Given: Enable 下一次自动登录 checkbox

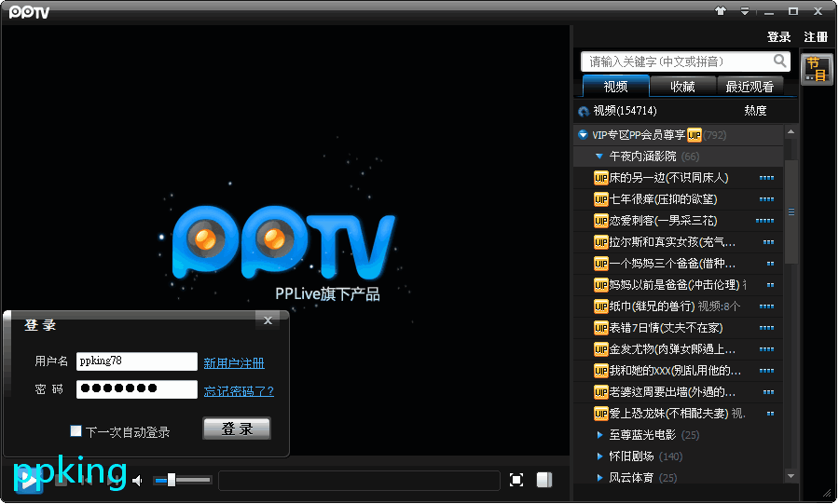Looking at the screenshot, I should pyautogui.click(x=76, y=430).
